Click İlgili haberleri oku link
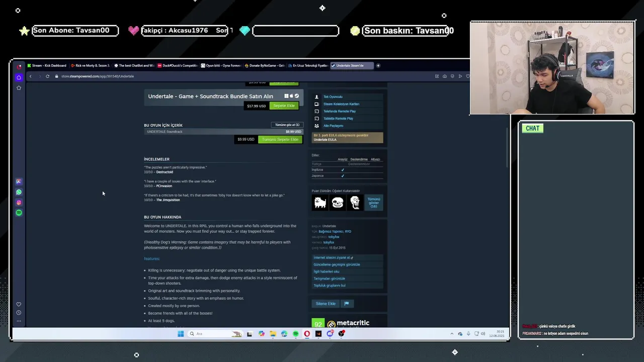Viewport: 644px width, 362px height. coord(327,271)
